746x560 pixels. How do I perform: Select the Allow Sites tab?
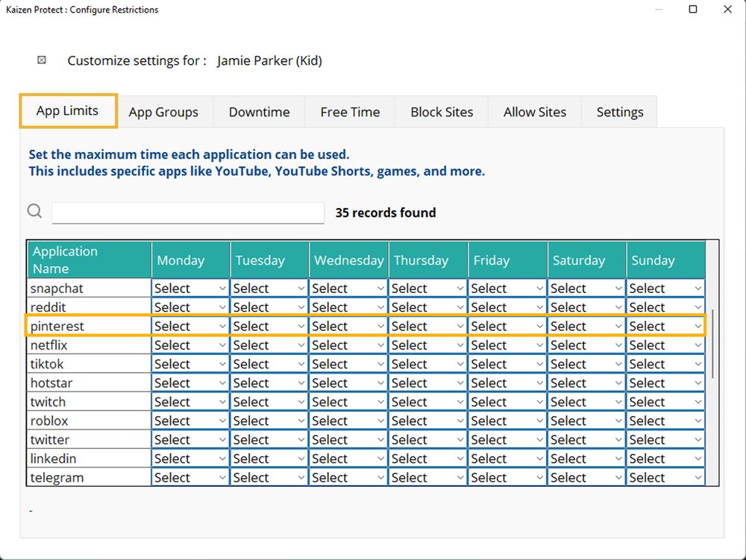click(534, 112)
